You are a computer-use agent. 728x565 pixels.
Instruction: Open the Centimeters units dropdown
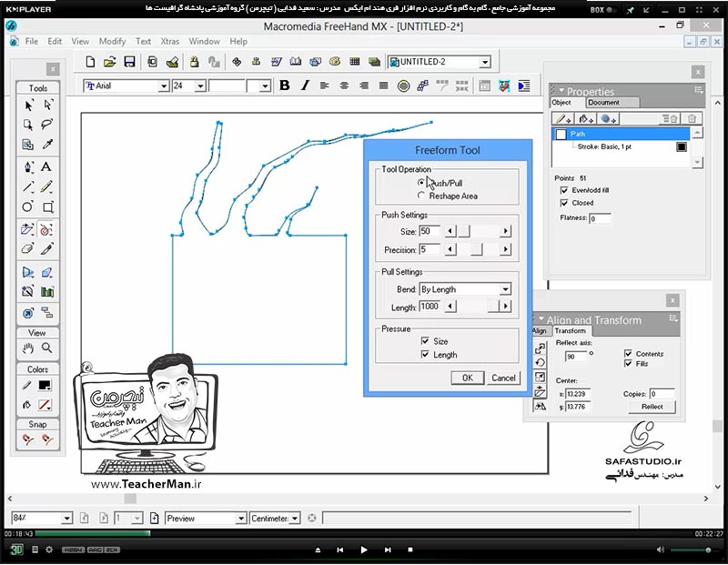click(x=295, y=518)
